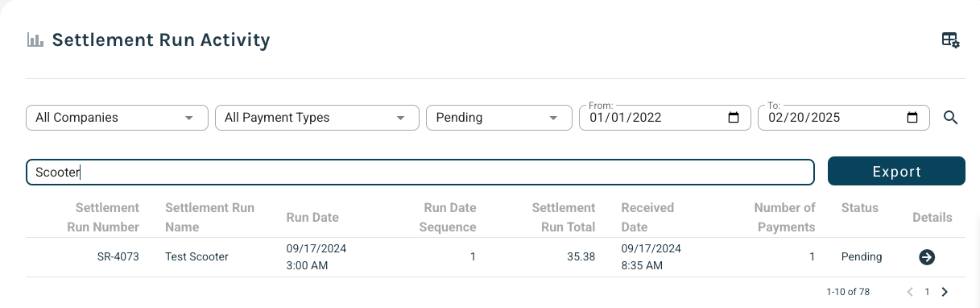Open the To date calendar picker
This screenshot has height=308, width=980.
pos(912,118)
